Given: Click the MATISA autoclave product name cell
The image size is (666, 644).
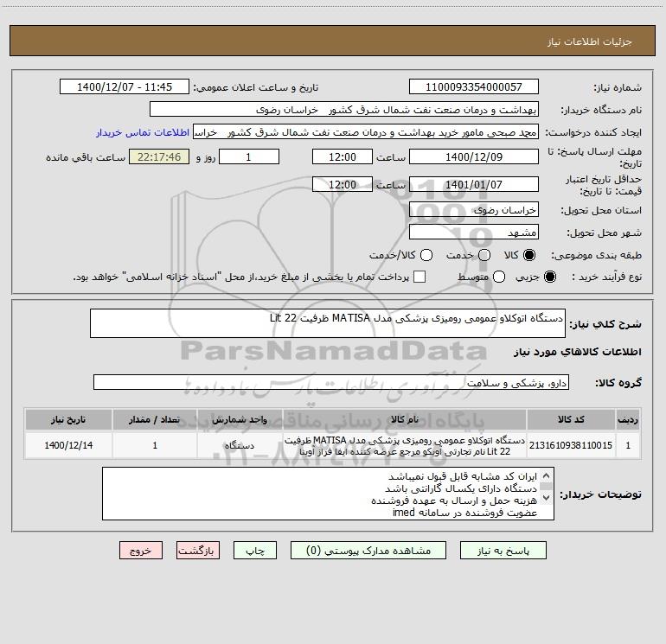Looking at the screenshot, I should point(405,445).
